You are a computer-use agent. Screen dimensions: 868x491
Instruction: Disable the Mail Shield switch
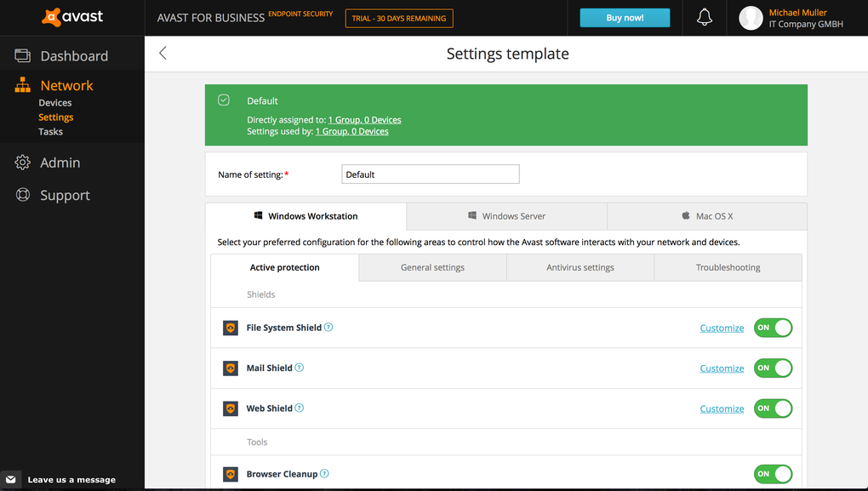pos(773,368)
